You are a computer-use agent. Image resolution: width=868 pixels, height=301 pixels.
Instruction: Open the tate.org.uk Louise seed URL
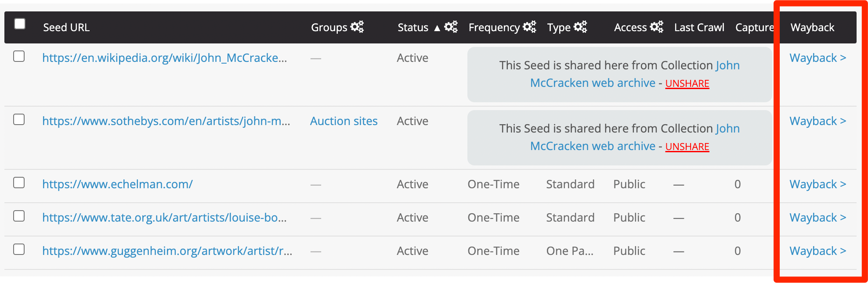click(164, 218)
